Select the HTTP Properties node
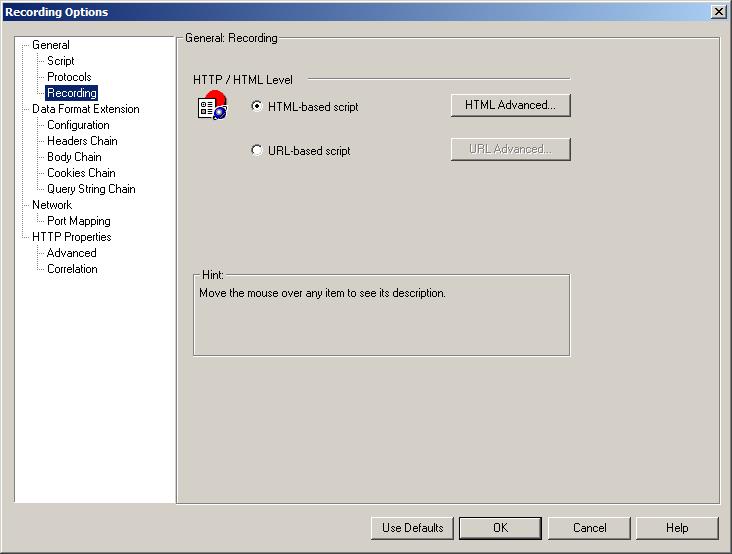732x554 pixels. [x=71, y=237]
